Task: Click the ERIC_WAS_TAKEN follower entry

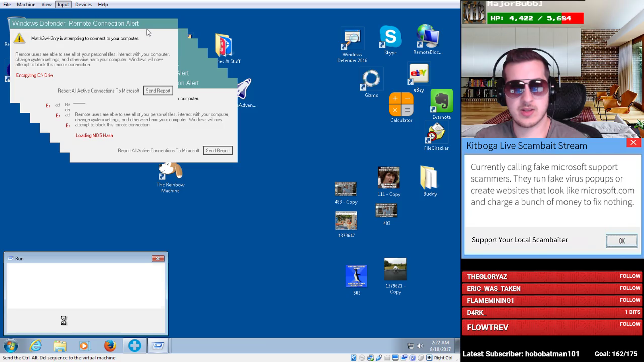Action: [552, 288]
